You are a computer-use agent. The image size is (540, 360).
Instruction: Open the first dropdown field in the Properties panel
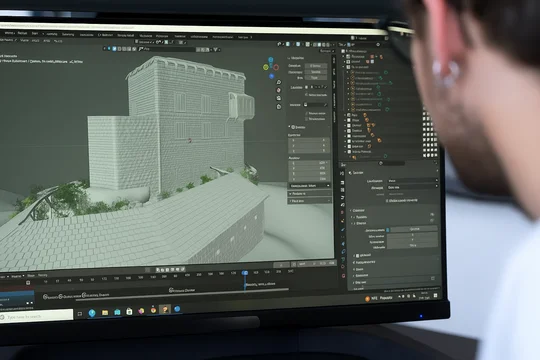[413, 181]
